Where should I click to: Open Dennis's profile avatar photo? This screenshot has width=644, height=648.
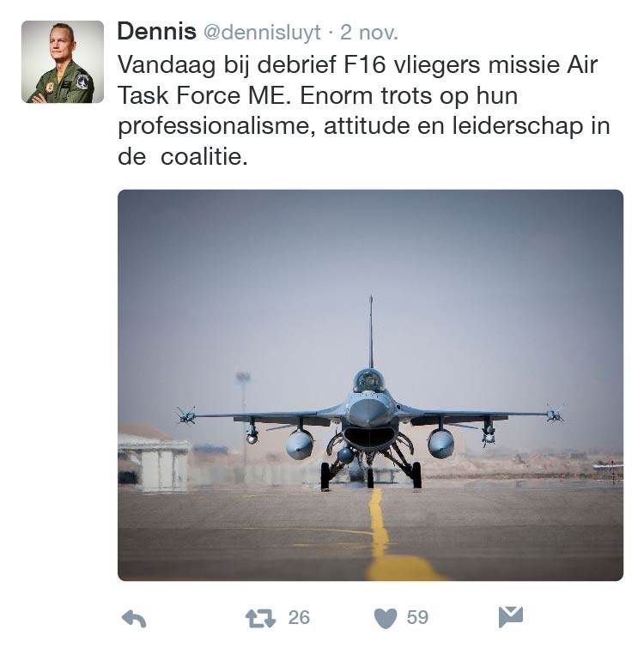[63, 62]
